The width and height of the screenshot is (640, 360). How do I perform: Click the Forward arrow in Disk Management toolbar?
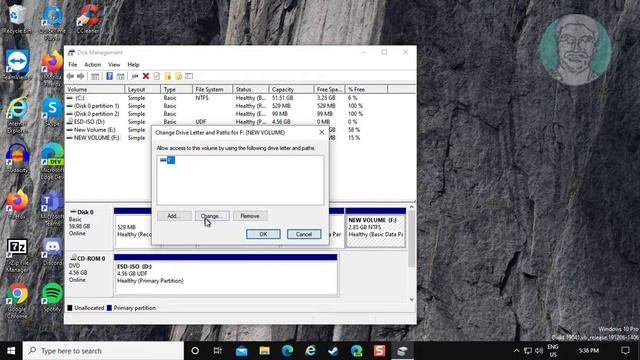pos(80,76)
